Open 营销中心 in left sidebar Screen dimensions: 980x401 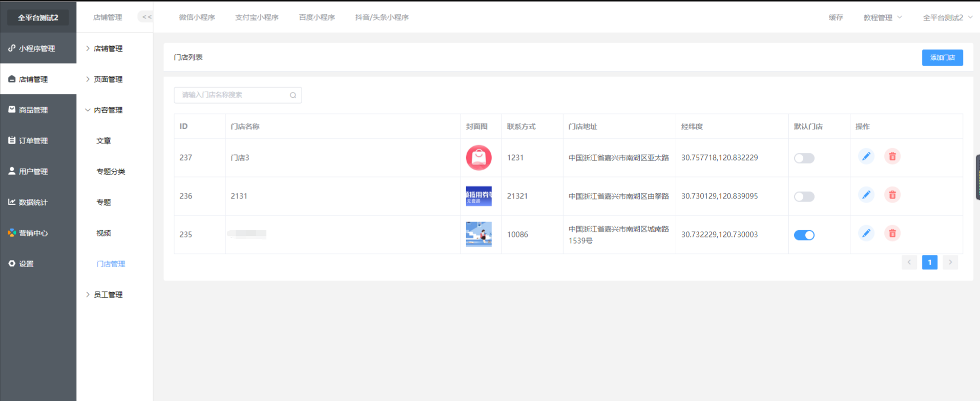pyautogui.click(x=38, y=233)
